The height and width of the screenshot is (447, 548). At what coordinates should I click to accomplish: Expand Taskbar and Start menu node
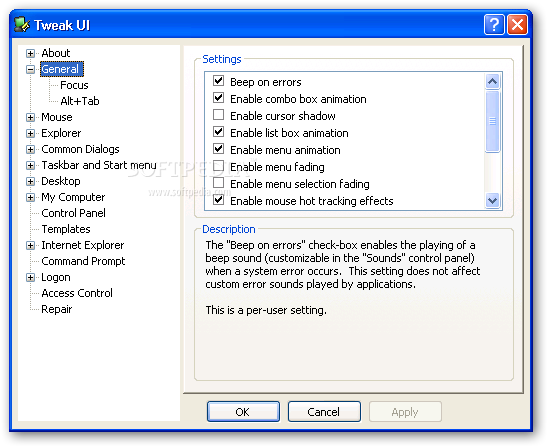(30, 165)
